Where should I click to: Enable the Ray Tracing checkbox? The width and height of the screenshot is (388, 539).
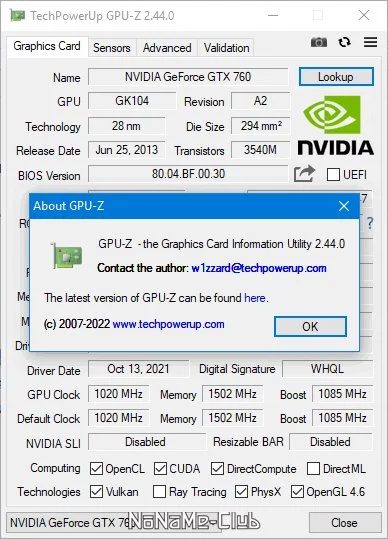point(159,492)
